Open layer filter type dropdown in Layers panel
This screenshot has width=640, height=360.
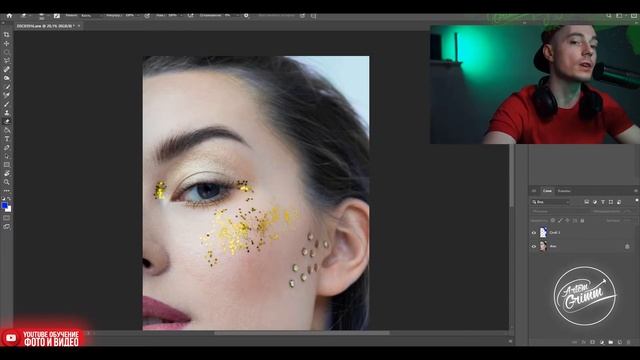[x=551, y=202]
